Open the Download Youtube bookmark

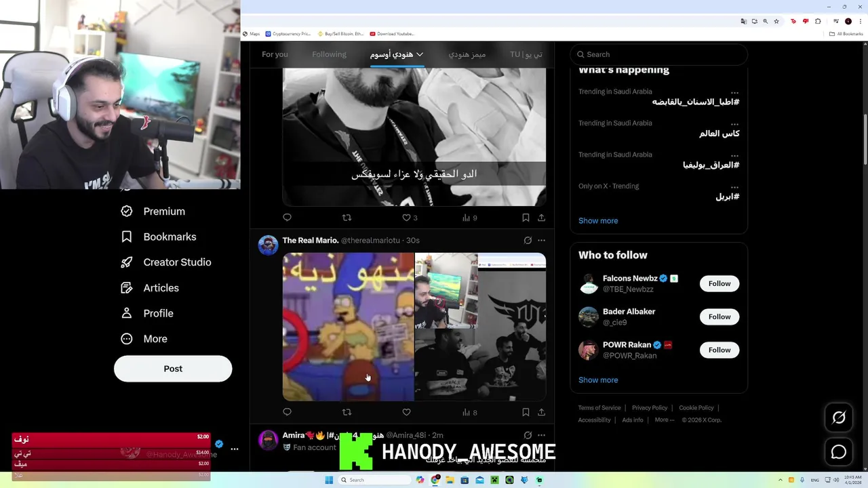pos(392,34)
